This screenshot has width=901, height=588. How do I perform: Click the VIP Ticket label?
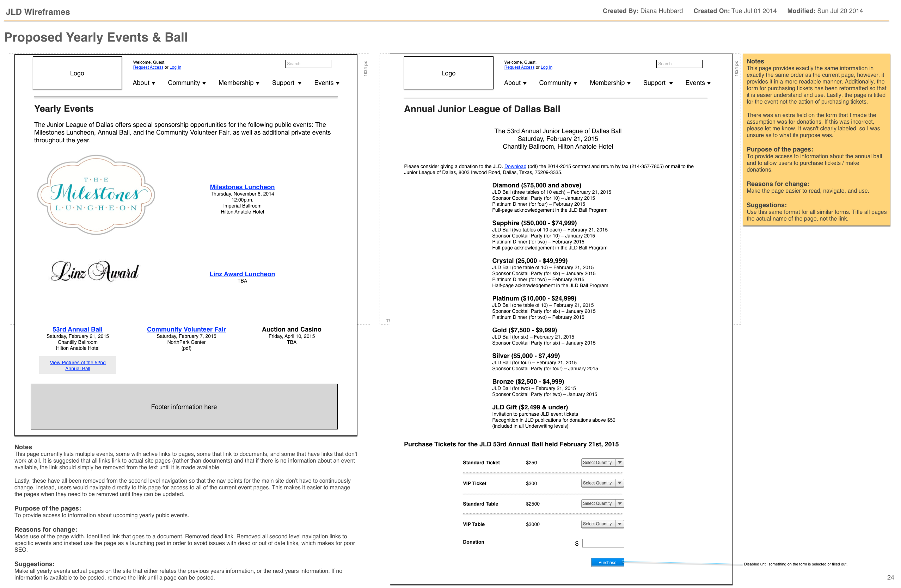tap(475, 484)
